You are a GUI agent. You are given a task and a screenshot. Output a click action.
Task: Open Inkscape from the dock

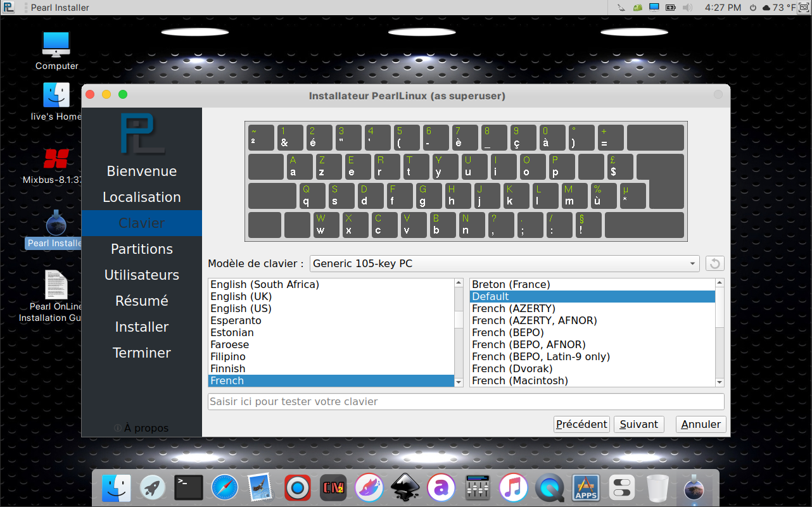404,488
